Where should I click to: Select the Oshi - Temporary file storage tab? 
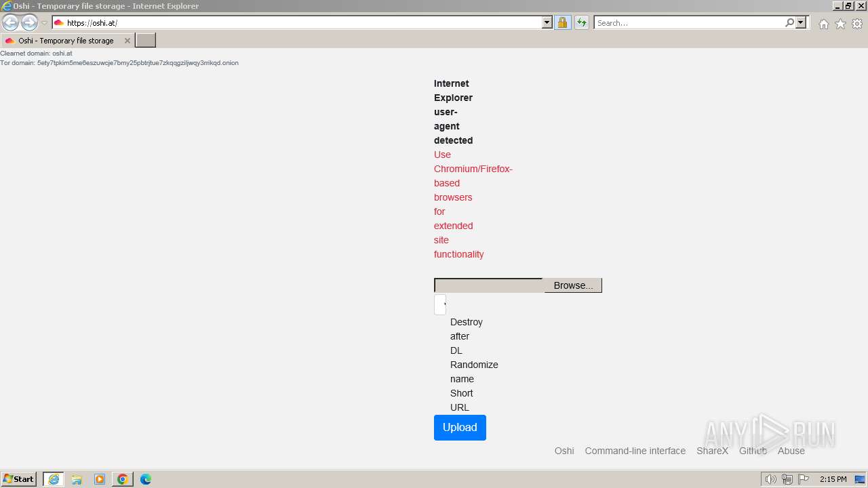click(x=66, y=41)
